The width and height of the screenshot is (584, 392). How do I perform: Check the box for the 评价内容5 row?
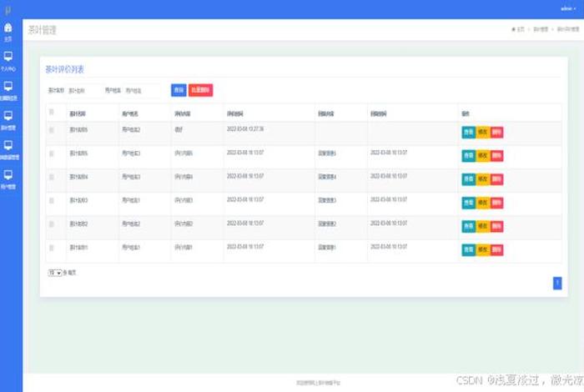pyautogui.click(x=52, y=153)
